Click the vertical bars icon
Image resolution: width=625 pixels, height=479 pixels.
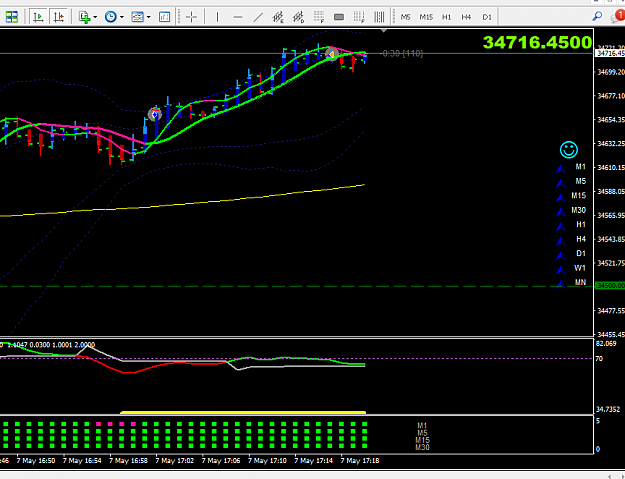click(x=379, y=17)
